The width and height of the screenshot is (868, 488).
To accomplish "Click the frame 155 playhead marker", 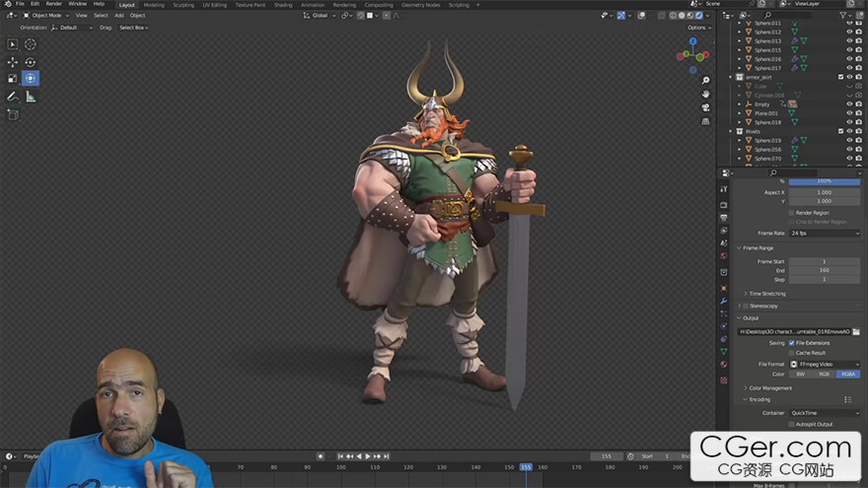I will click(526, 467).
